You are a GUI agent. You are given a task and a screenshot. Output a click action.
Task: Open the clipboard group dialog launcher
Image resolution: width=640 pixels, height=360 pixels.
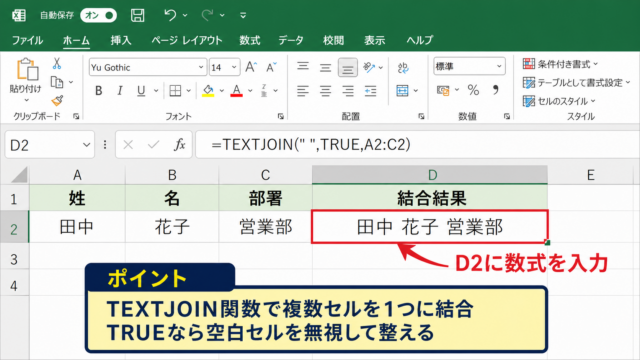(x=76, y=116)
